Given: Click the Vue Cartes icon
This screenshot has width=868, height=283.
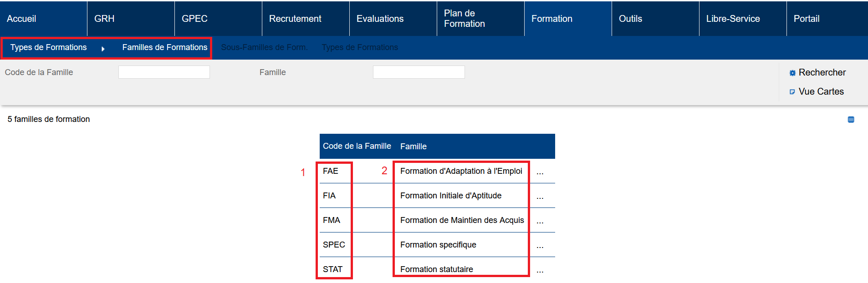Looking at the screenshot, I should pyautogui.click(x=792, y=92).
